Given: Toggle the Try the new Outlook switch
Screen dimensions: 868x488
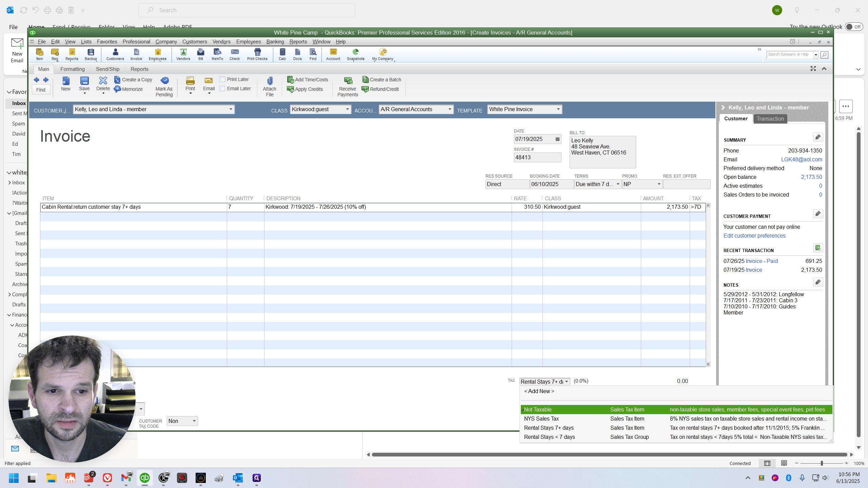Looking at the screenshot, I should point(853,27).
